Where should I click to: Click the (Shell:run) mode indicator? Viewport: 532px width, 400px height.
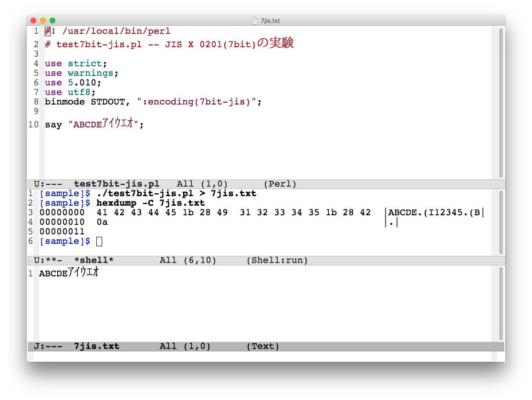pyautogui.click(x=277, y=261)
